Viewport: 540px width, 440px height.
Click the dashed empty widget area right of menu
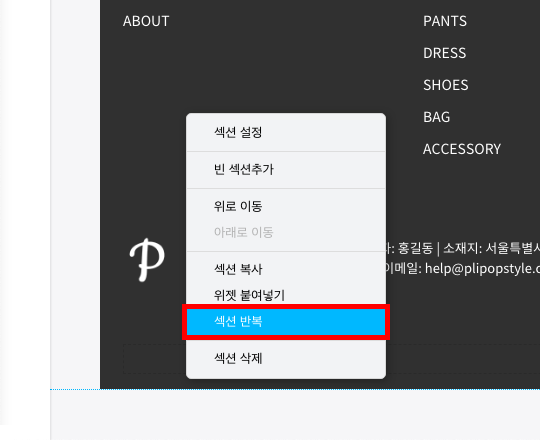(463, 358)
